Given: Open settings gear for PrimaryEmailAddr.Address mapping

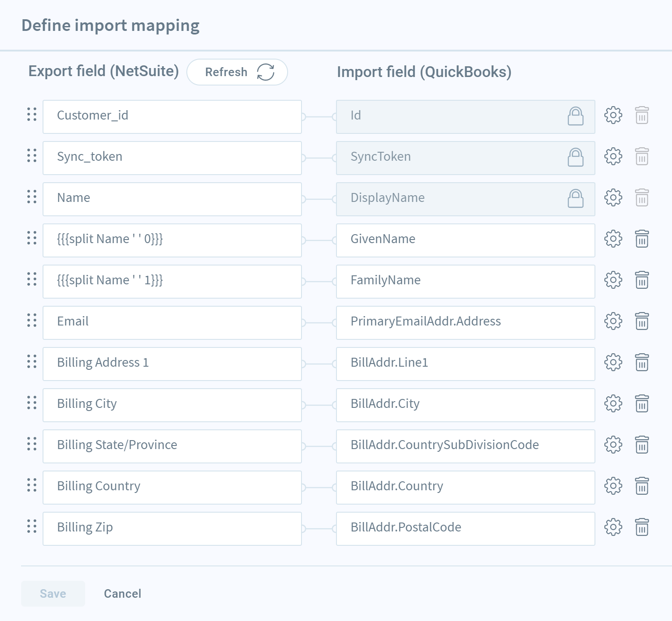Looking at the screenshot, I should click(613, 321).
